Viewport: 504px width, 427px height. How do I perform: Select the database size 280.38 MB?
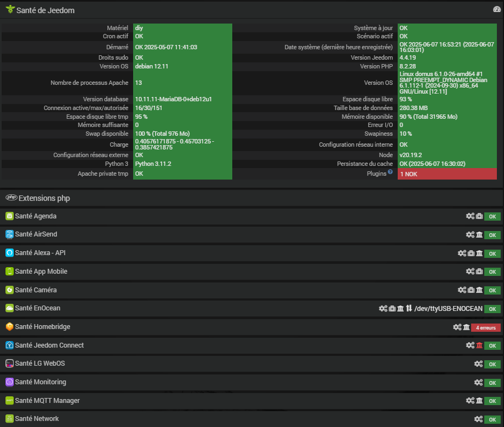pos(414,108)
